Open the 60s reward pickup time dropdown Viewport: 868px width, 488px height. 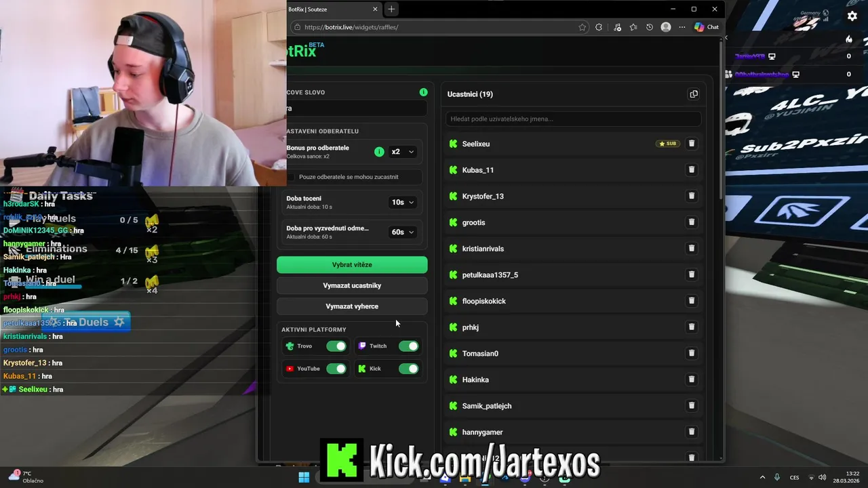[x=402, y=232]
